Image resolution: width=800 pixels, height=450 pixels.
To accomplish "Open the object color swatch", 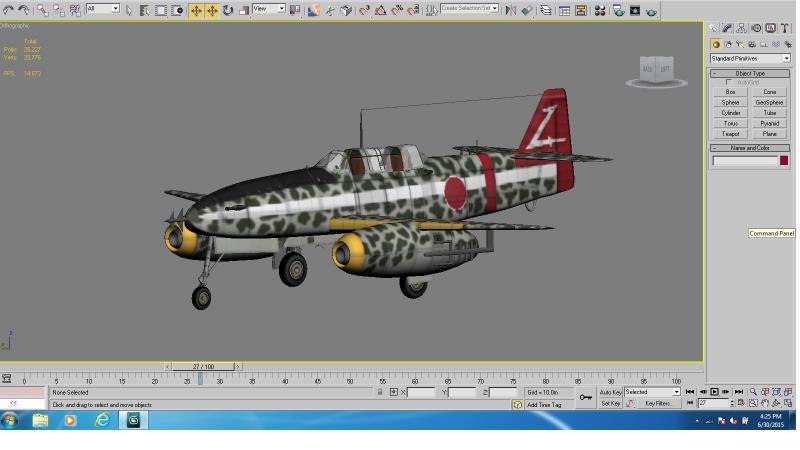I will pyautogui.click(x=784, y=161).
